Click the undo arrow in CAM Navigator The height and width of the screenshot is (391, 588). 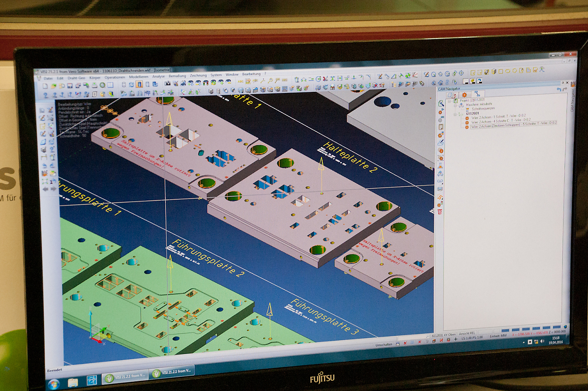click(559, 89)
